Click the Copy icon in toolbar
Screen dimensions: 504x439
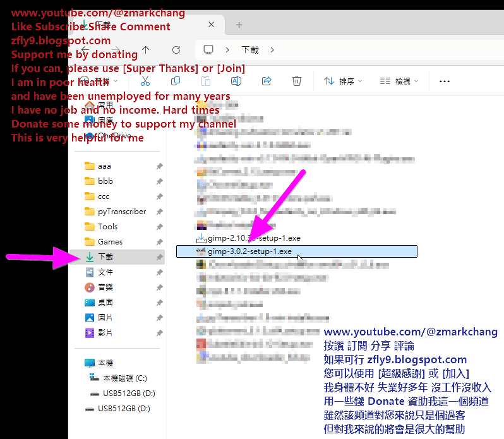[x=176, y=81]
